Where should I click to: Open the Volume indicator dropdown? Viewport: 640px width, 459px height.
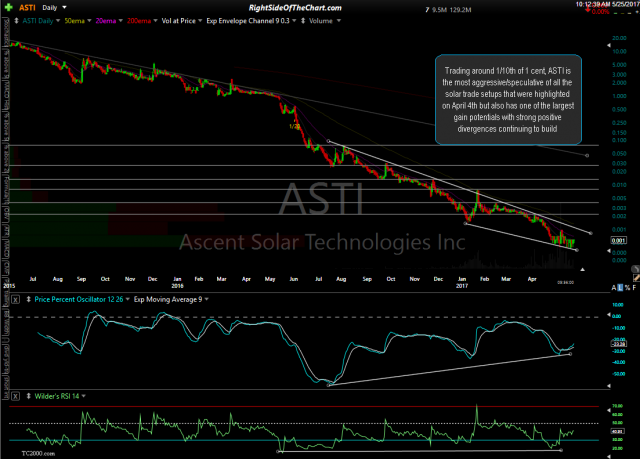(x=338, y=21)
